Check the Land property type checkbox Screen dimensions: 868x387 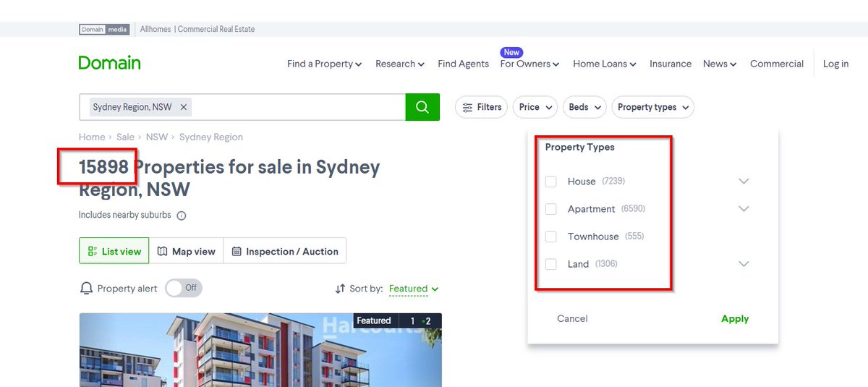[551, 264]
